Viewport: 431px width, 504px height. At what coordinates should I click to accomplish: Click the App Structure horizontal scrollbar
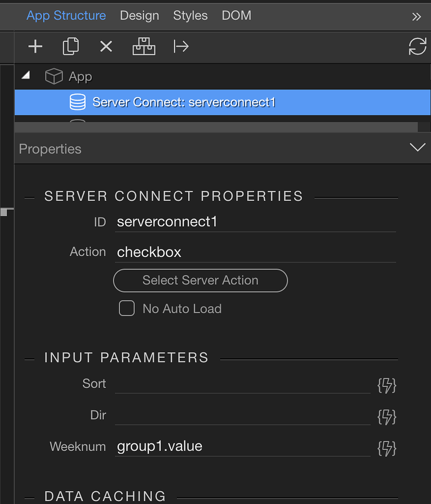[x=216, y=127]
